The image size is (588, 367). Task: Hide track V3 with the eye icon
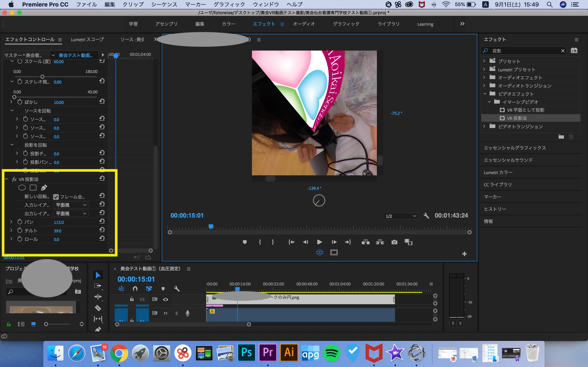click(165, 299)
